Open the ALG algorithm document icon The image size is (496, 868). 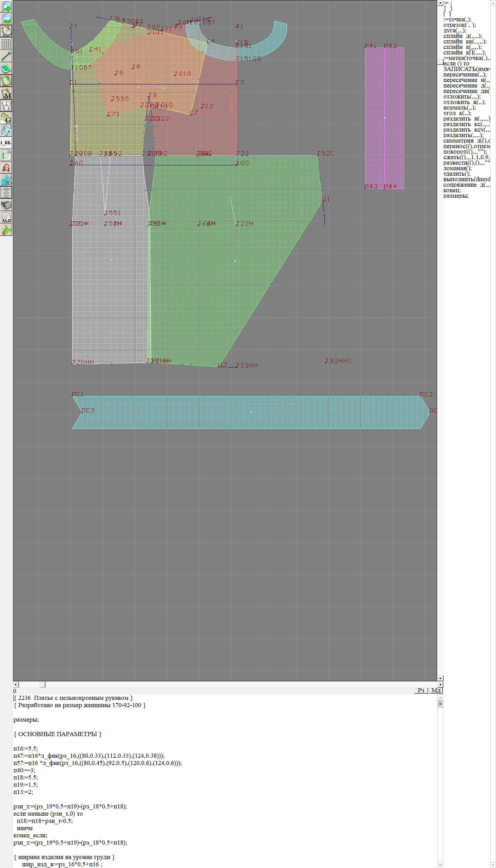tap(6, 217)
